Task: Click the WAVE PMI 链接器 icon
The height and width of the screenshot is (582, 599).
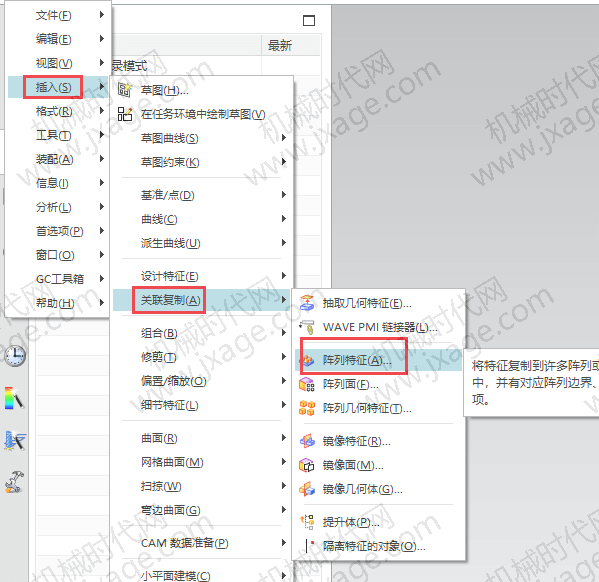Action: [307, 327]
